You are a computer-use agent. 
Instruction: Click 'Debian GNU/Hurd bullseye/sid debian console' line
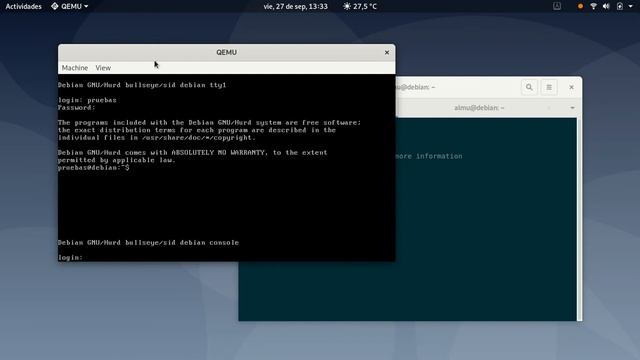148,242
